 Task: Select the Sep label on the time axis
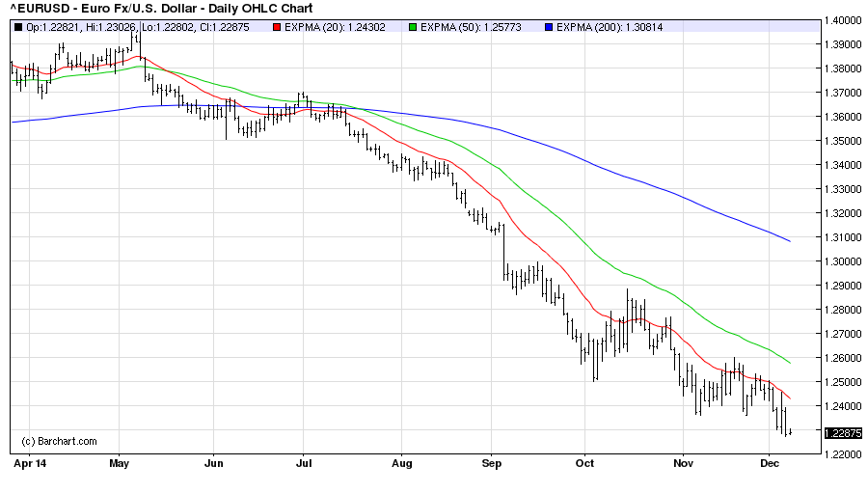pos(492,463)
